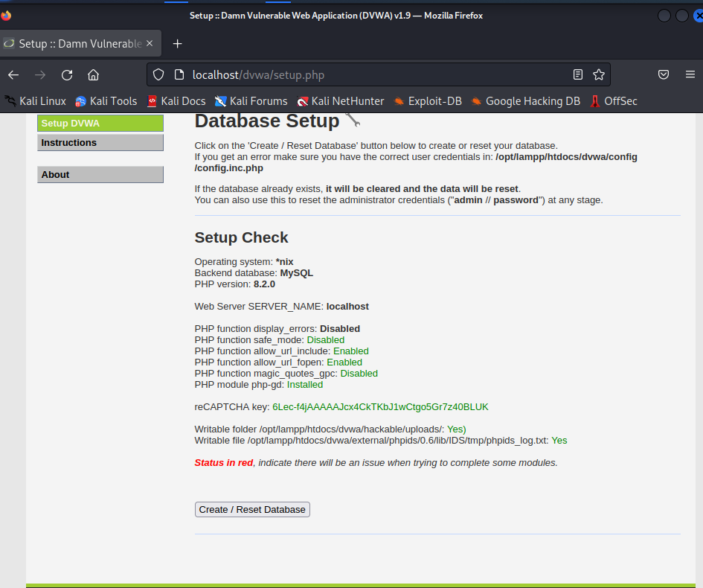Open Instructions from sidebar menu
703x588 pixels.
pos(100,143)
